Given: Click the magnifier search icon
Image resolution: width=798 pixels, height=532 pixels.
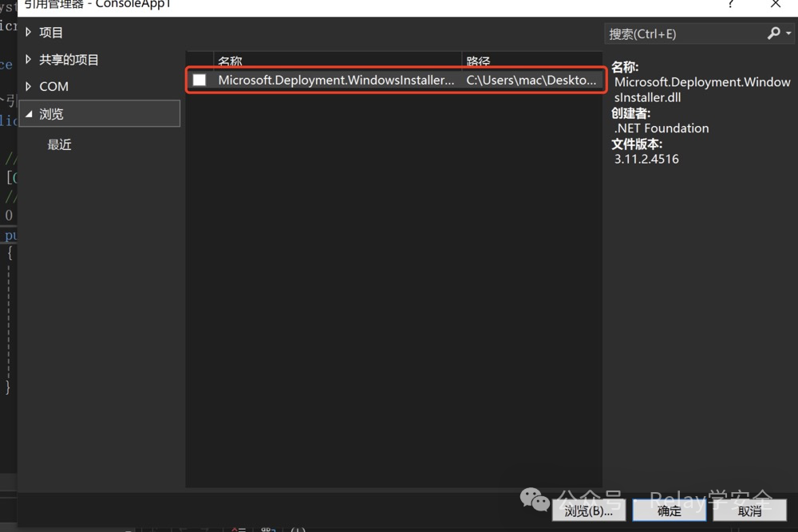Looking at the screenshot, I should tap(773, 33).
